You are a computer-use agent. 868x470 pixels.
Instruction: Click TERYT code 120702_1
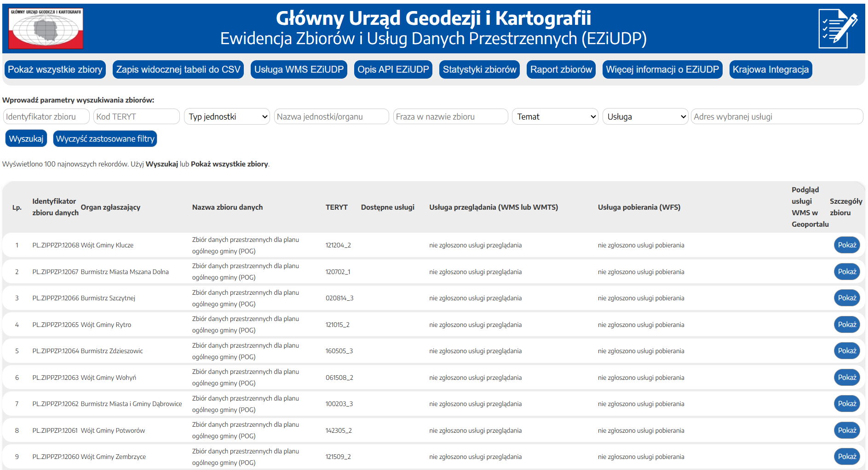338,272
